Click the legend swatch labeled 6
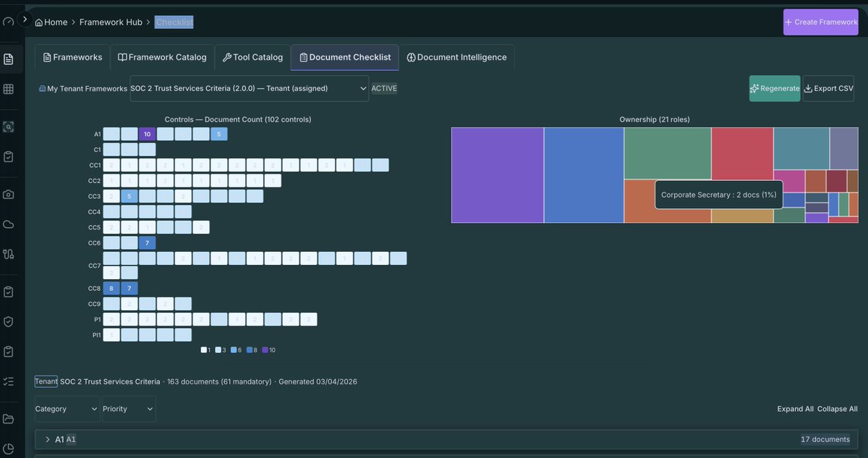Screen dimensions: 868x458 pyautogui.click(x=234, y=350)
